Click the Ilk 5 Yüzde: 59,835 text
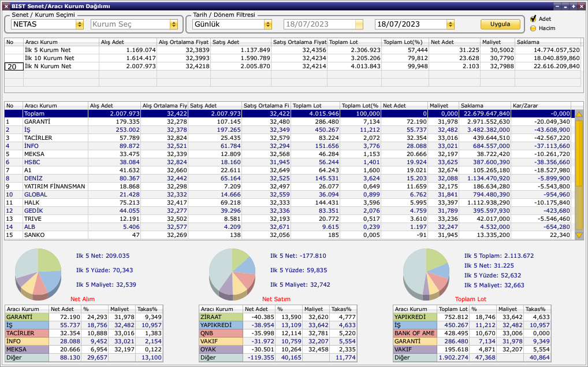588x367 pixels. pyautogui.click(x=299, y=270)
